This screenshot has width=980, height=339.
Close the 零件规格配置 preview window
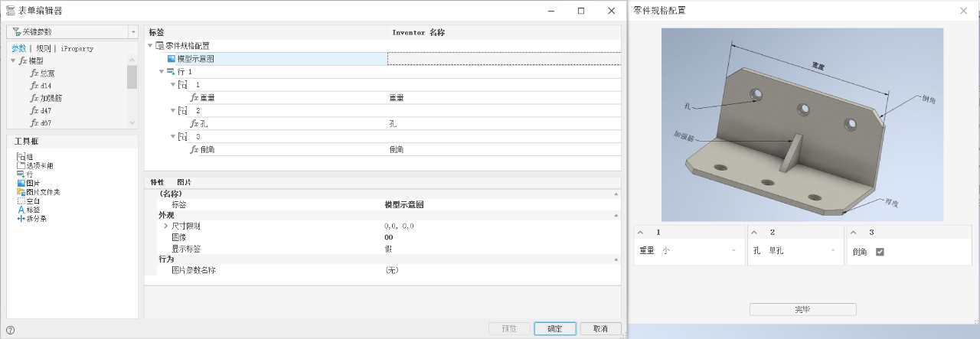pos(963,11)
